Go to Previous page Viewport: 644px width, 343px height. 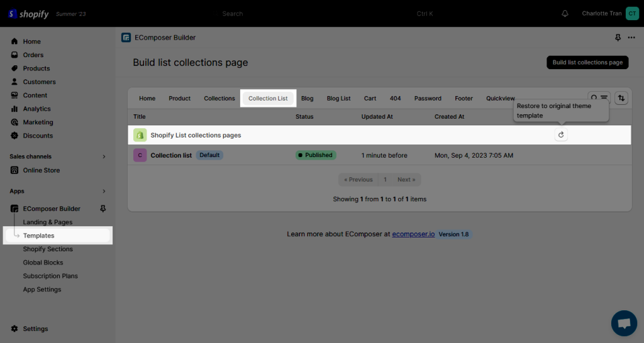point(358,179)
